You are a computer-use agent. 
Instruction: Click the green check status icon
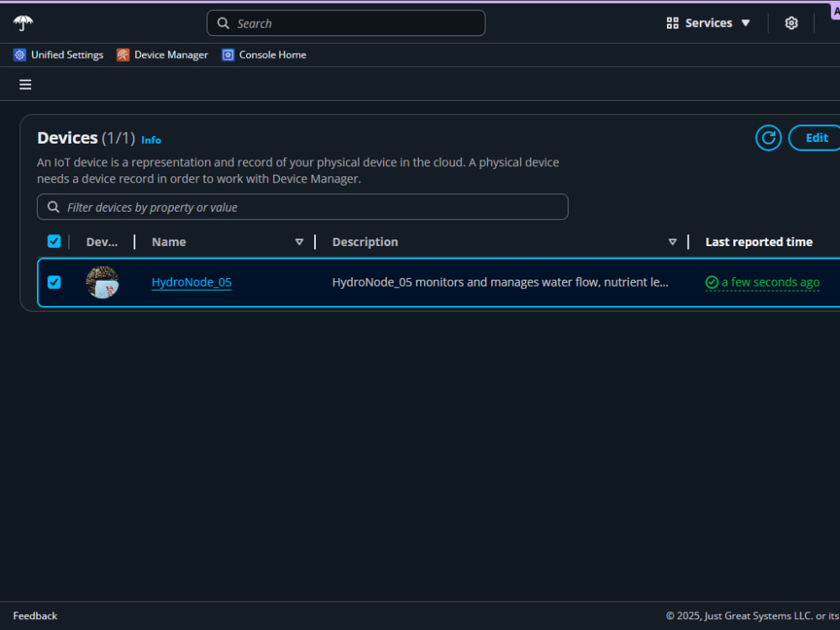[x=711, y=282]
